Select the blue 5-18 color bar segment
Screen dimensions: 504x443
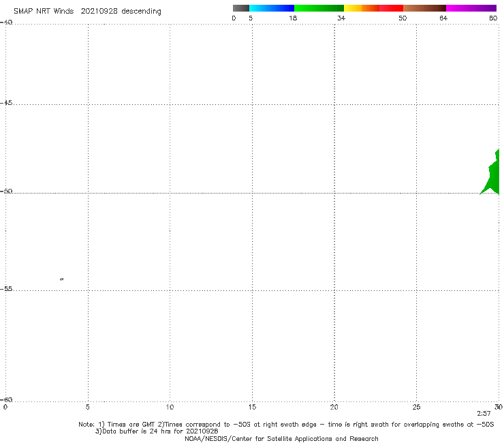tap(272, 8)
